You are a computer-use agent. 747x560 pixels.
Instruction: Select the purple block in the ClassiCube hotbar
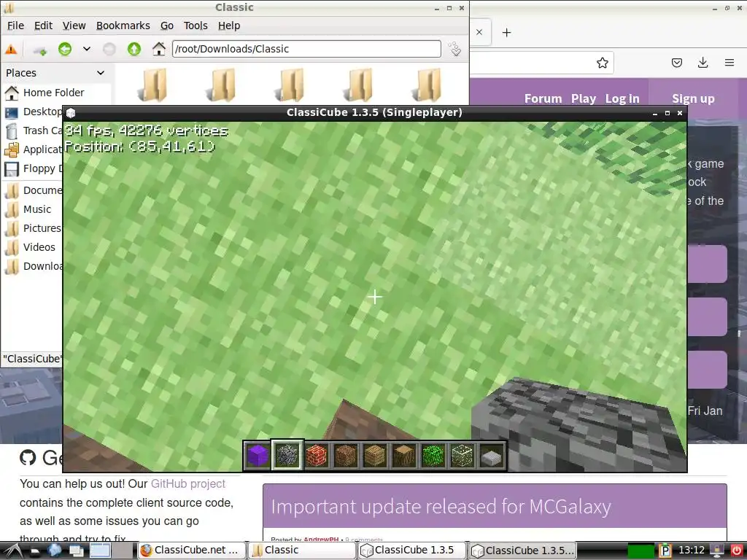coord(258,455)
